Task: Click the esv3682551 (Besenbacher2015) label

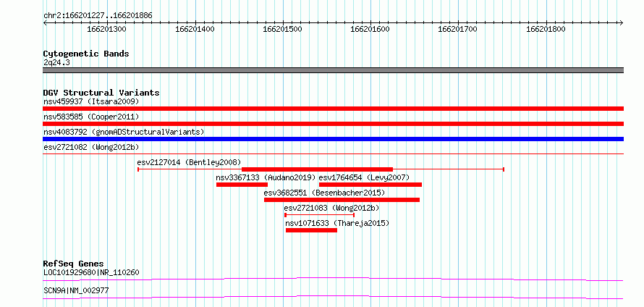Action: [324, 193]
